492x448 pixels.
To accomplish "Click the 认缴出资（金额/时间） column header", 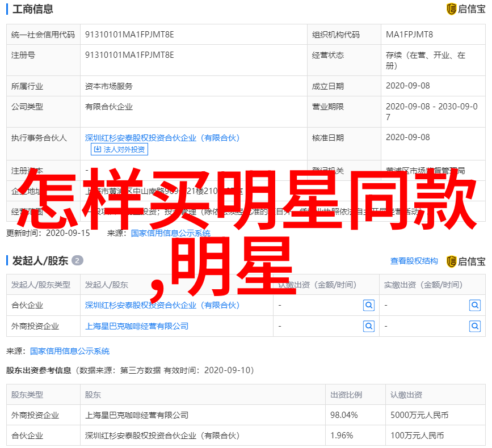I will (317, 285).
